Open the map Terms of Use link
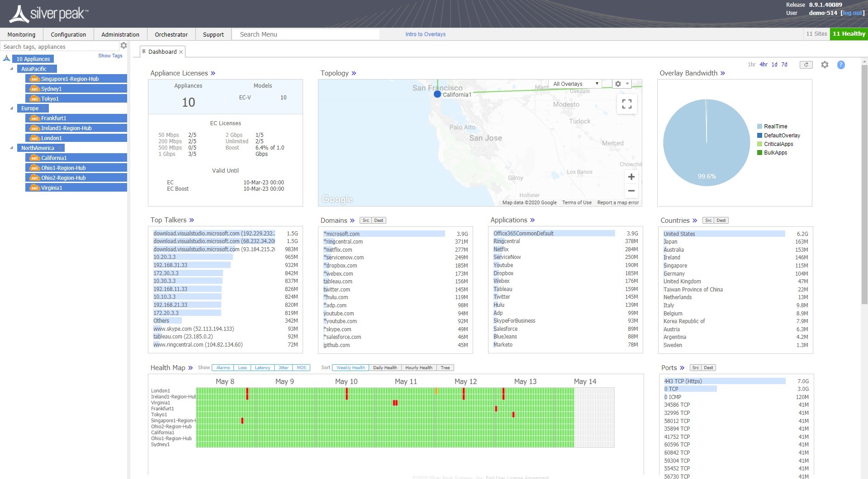The width and height of the screenshot is (868, 479). coord(577,202)
